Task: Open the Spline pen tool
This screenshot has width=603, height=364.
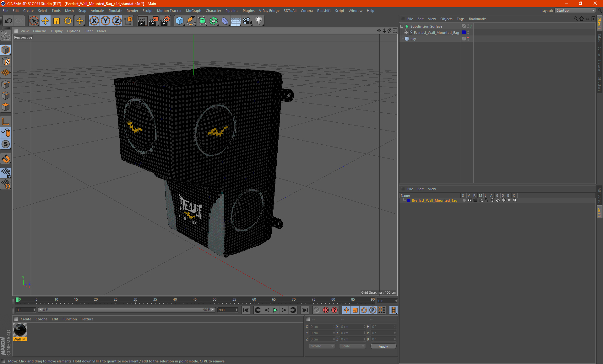Action: tap(191, 21)
